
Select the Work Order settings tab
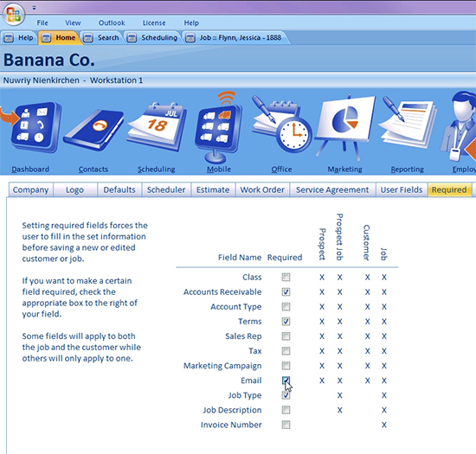(x=262, y=190)
